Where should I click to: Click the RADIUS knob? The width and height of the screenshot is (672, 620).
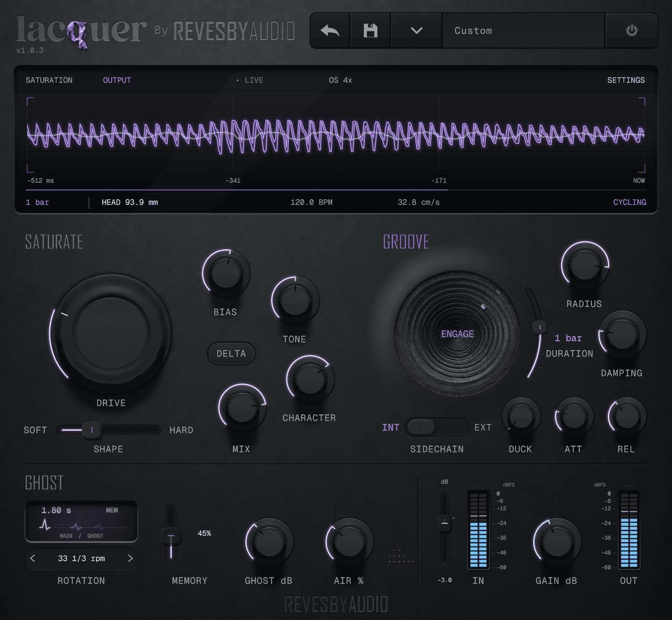coord(585,265)
